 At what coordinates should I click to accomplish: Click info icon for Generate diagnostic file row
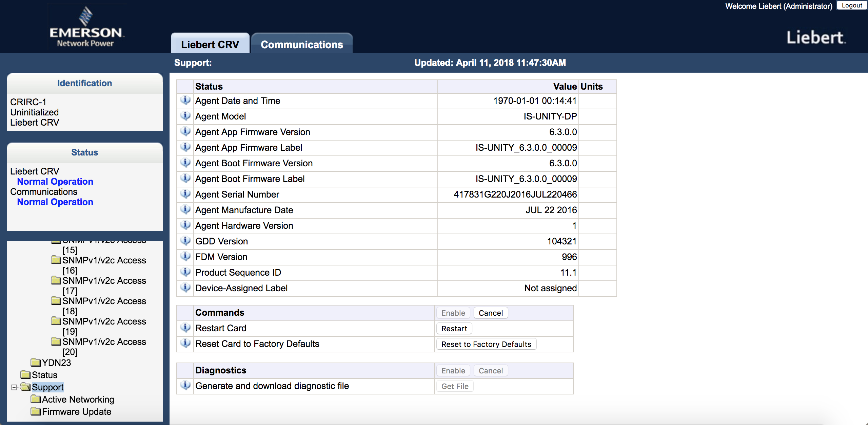pyautogui.click(x=185, y=386)
